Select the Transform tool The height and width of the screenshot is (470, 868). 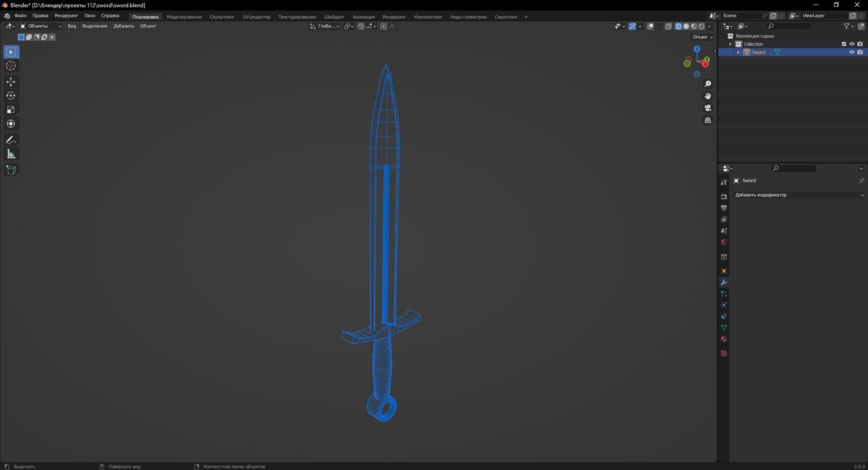(x=11, y=124)
